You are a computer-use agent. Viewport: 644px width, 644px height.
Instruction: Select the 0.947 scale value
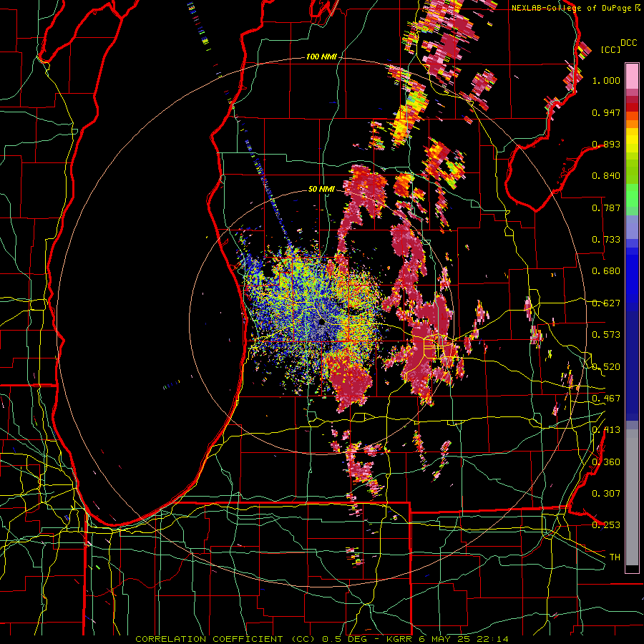pos(606,112)
